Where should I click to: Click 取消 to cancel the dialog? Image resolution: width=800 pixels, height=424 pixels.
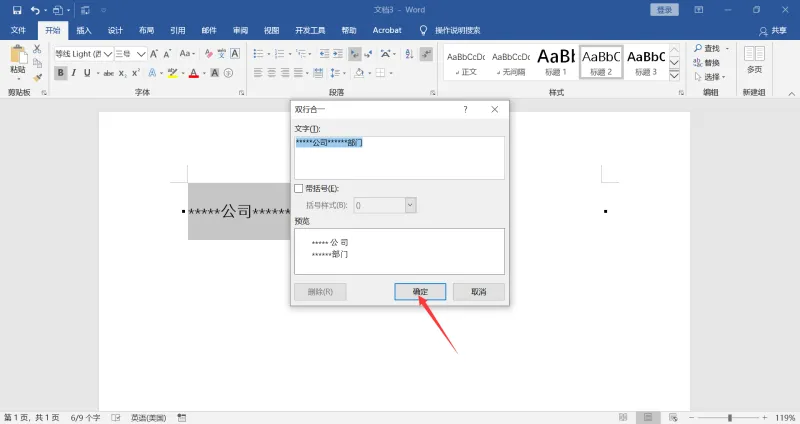pos(479,292)
